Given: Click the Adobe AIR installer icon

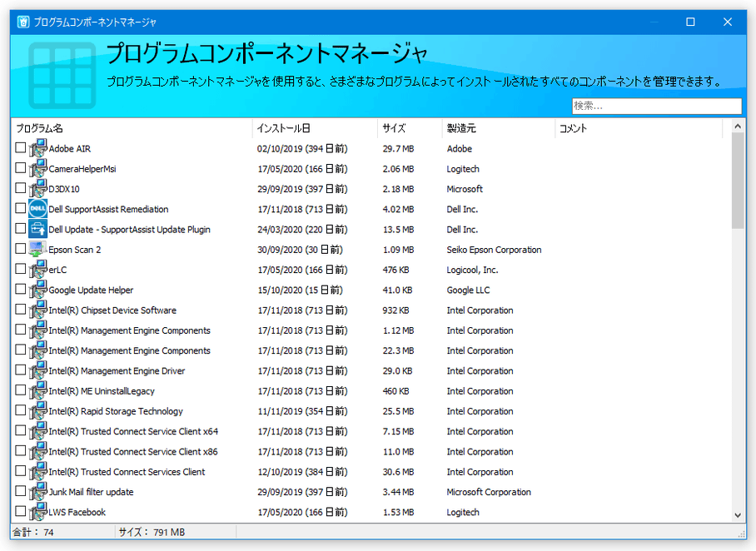Looking at the screenshot, I should click(x=37, y=148).
